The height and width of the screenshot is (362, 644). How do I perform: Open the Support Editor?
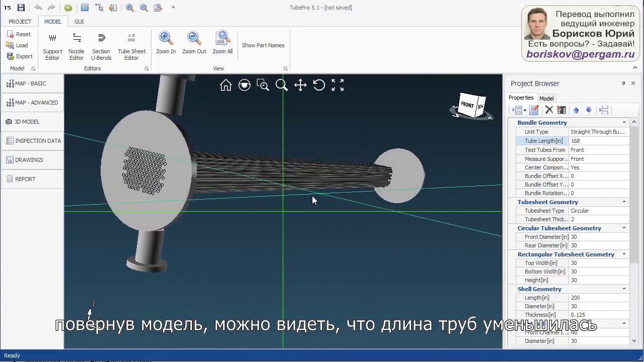(x=52, y=47)
